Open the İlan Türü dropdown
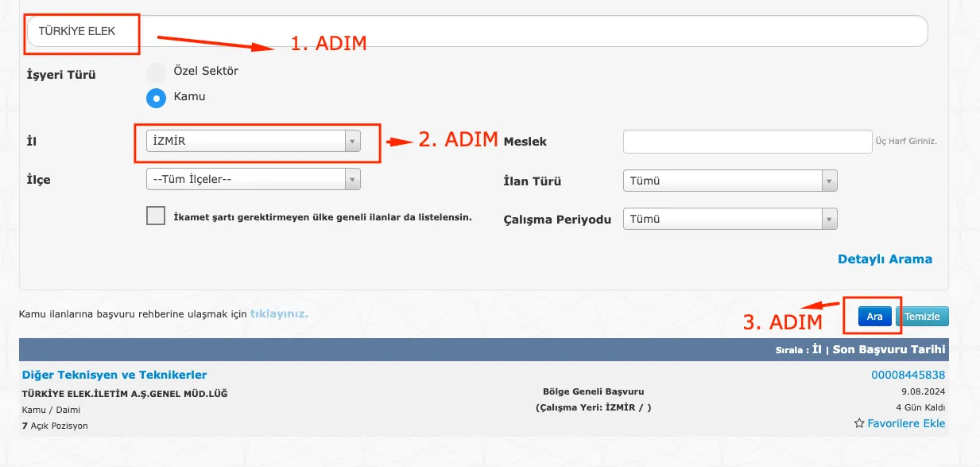The height and width of the screenshot is (467, 980). (x=730, y=181)
